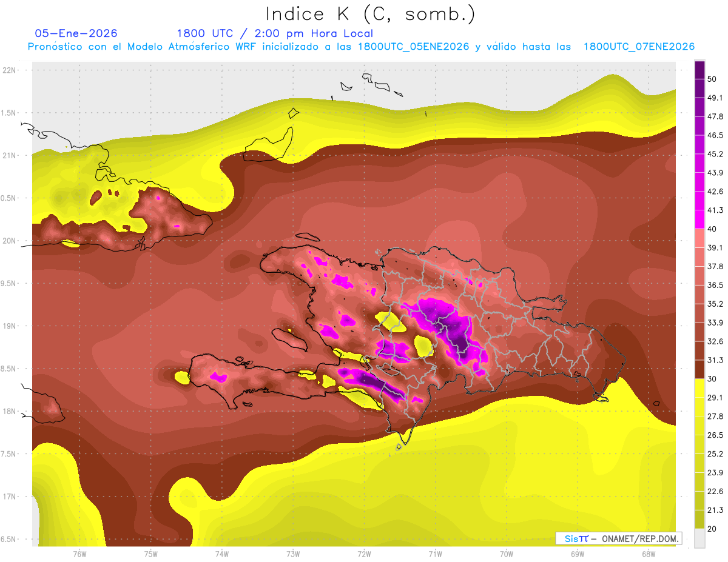Click legend value "36.5"
This screenshot has width=728, height=562.
pyautogui.click(x=715, y=286)
